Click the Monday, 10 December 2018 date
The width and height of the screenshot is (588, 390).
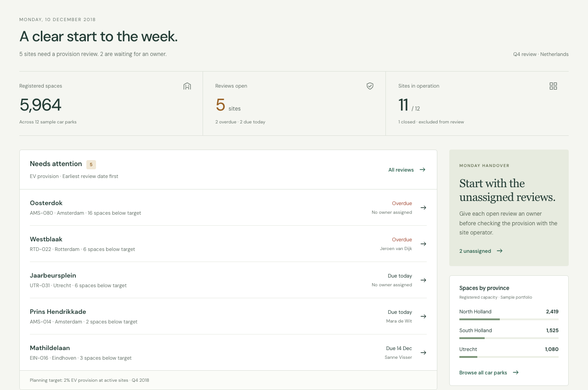pos(57,20)
